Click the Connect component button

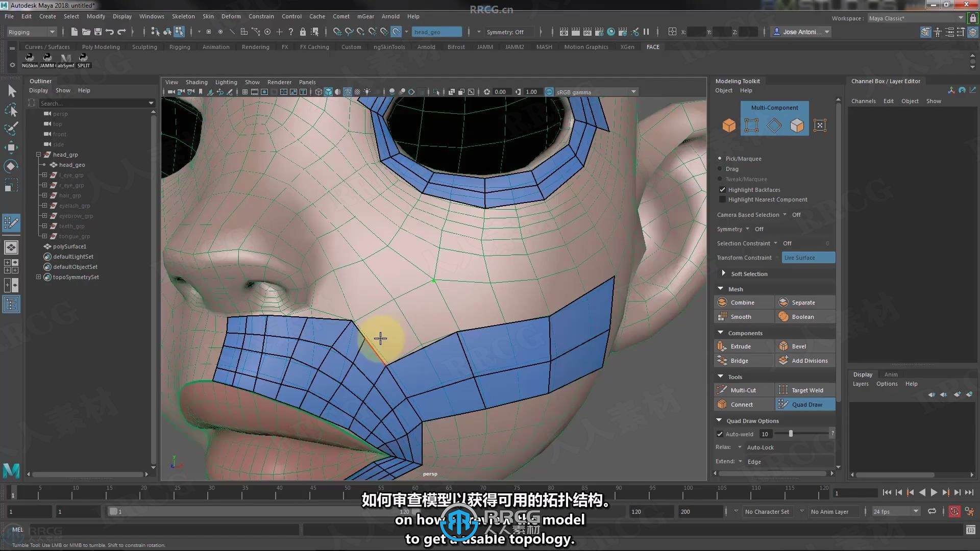pyautogui.click(x=741, y=405)
